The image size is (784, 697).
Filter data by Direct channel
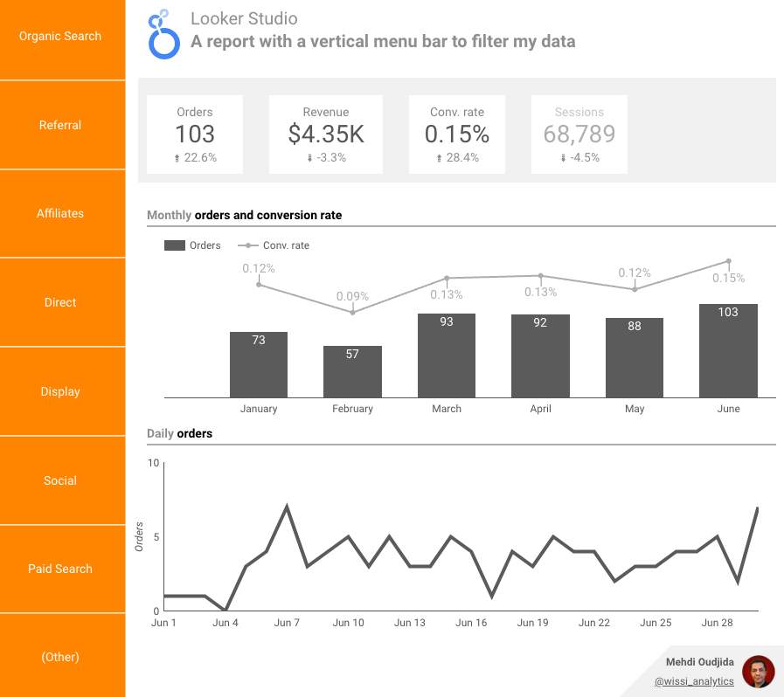(x=63, y=302)
